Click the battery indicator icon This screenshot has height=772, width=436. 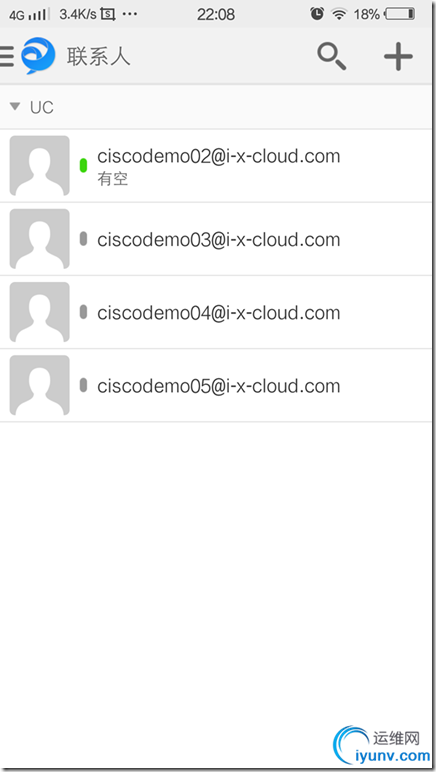[x=400, y=14]
